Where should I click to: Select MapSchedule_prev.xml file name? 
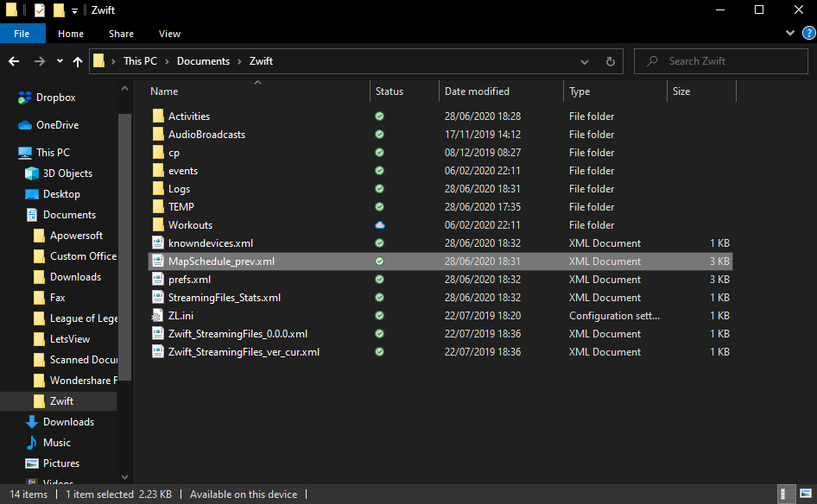pos(221,261)
